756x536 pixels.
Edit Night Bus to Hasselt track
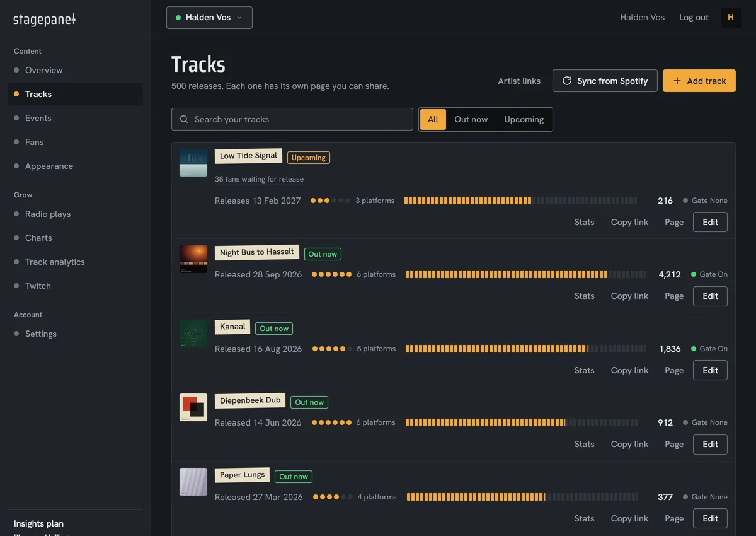coord(710,296)
